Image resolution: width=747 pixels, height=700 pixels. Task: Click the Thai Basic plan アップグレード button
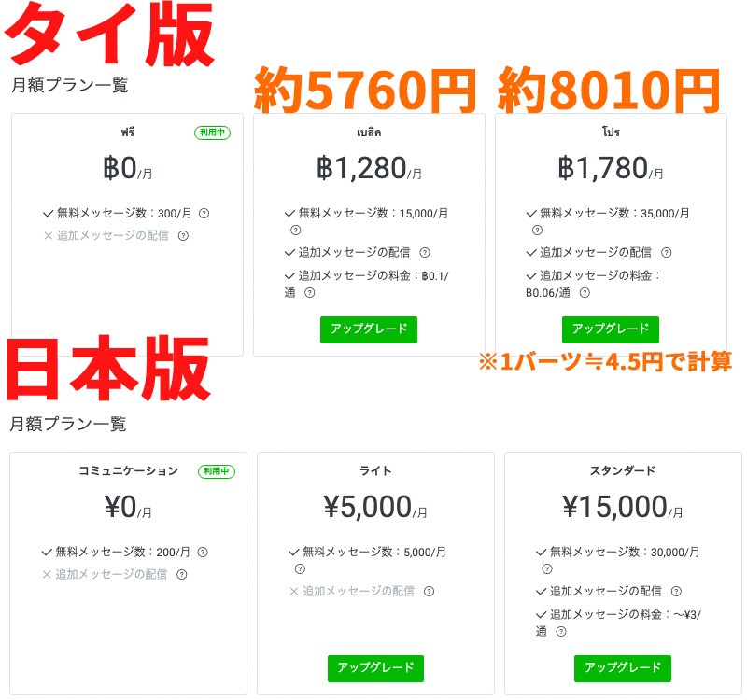click(368, 329)
